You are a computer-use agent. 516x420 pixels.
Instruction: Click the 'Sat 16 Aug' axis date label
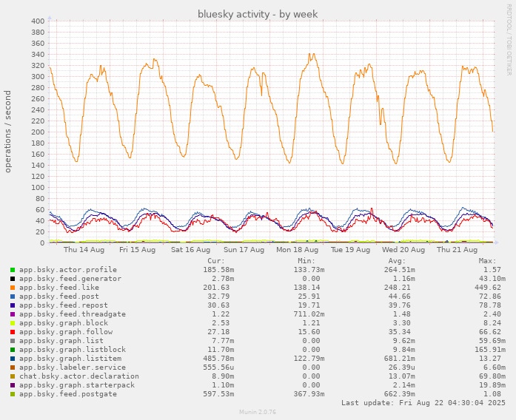tap(190, 250)
